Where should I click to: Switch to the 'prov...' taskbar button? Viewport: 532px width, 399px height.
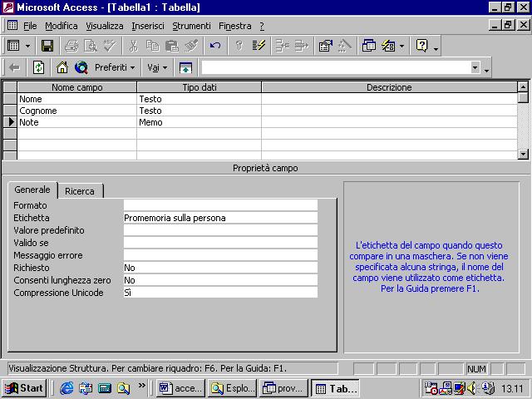[x=283, y=388]
